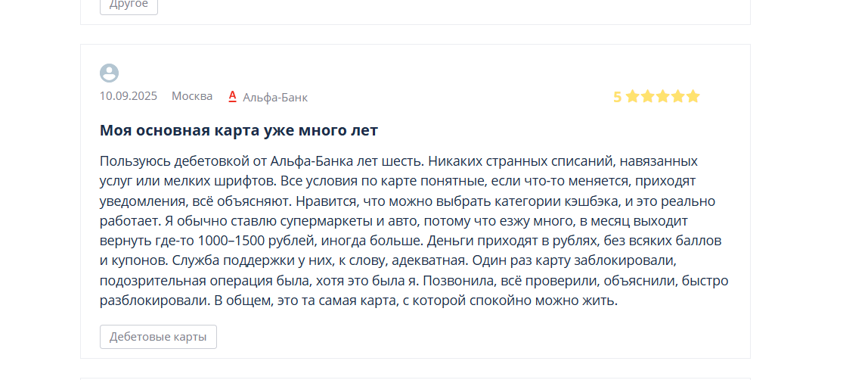Open the Альфа-Банк bank link
This screenshot has width=868, height=380.
pyautogui.click(x=275, y=98)
